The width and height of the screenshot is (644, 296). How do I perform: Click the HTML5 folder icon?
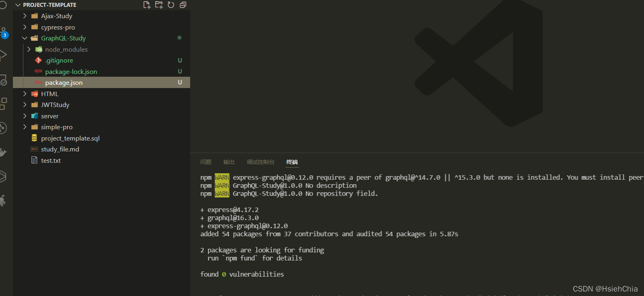point(35,94)
